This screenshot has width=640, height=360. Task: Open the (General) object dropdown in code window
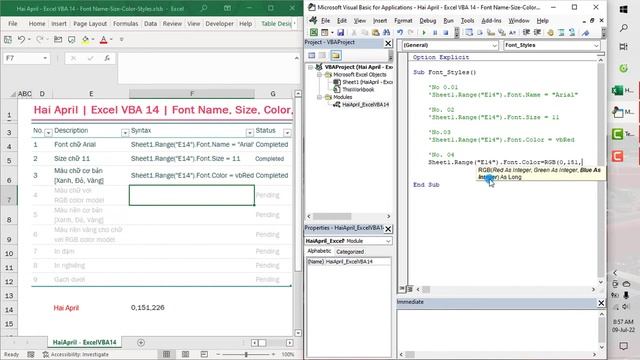coord(494,45)
